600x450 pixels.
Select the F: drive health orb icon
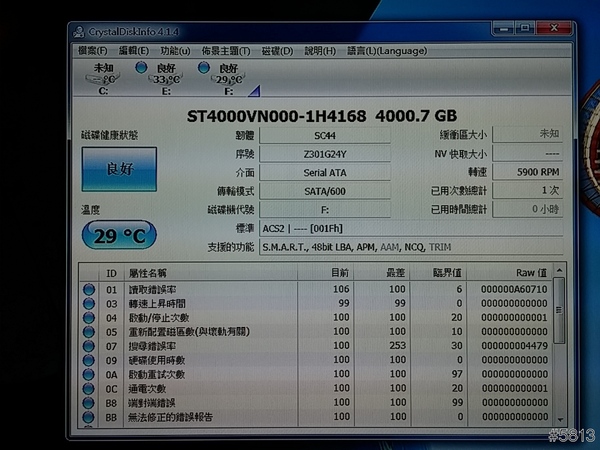204,68
